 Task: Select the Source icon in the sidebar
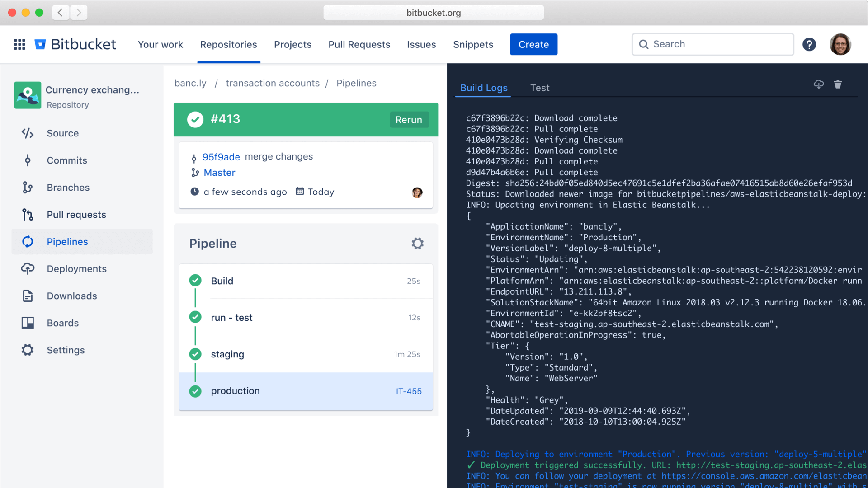tap(27, 133)
